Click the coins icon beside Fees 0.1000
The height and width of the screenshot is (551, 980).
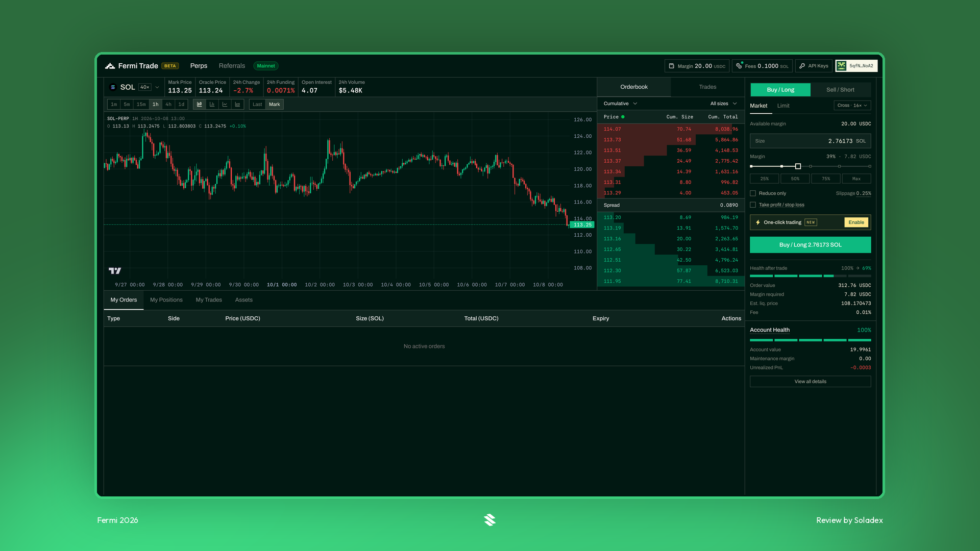pos(739,66)
